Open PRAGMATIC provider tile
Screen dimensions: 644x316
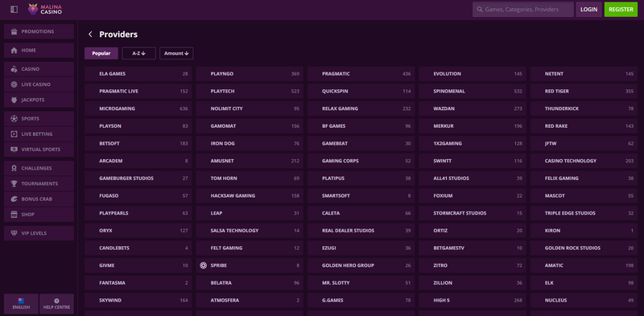pyautogui.click(x=361, y=74)
